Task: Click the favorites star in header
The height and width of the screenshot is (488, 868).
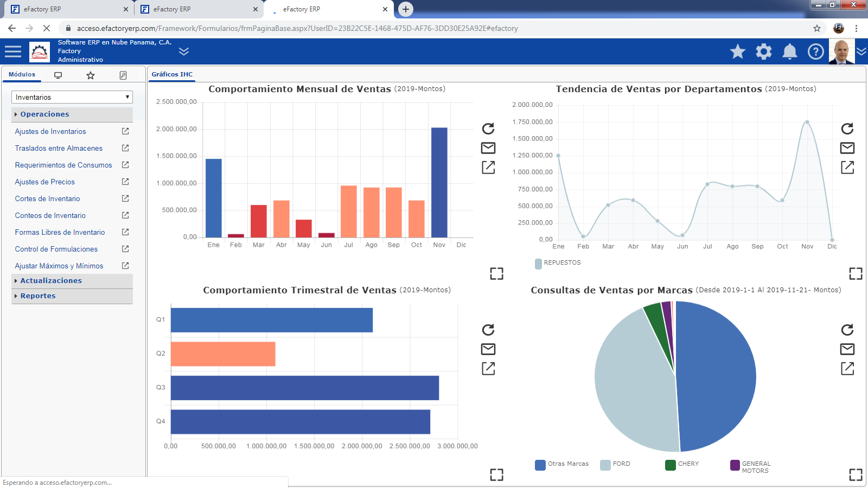Action: point(737,52)
